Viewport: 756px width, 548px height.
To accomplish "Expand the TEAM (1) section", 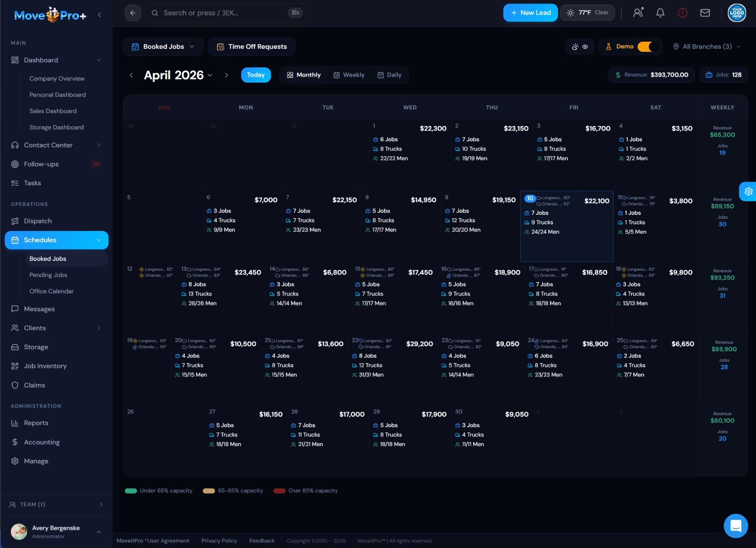I will (56, 504).
